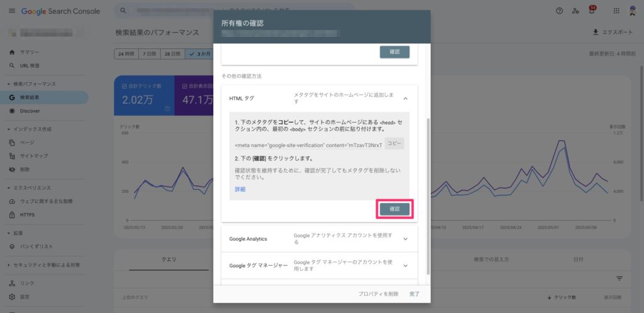Expand the Google Analytics verification method

(x=405, y=239)
